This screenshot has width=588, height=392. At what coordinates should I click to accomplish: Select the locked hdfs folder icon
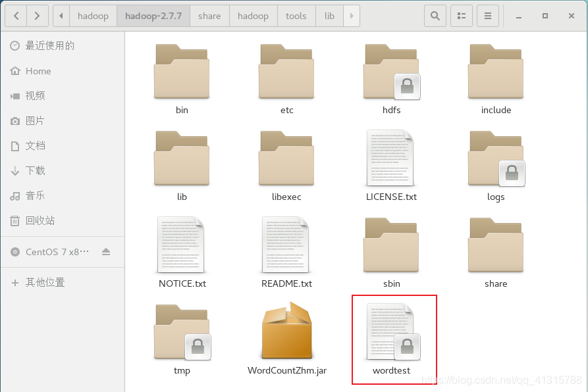pyautogui.click(x=392, y=72)
